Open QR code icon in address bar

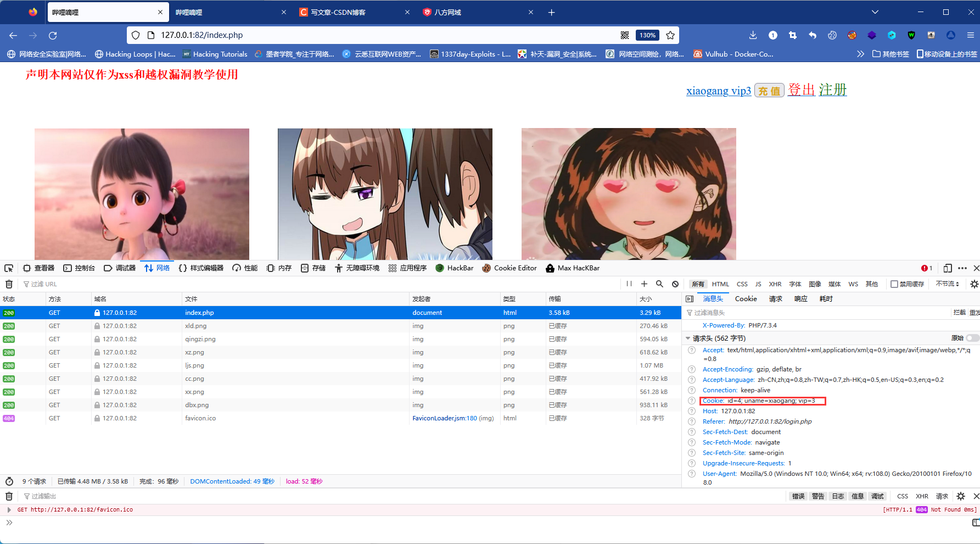tap(625, 35)
